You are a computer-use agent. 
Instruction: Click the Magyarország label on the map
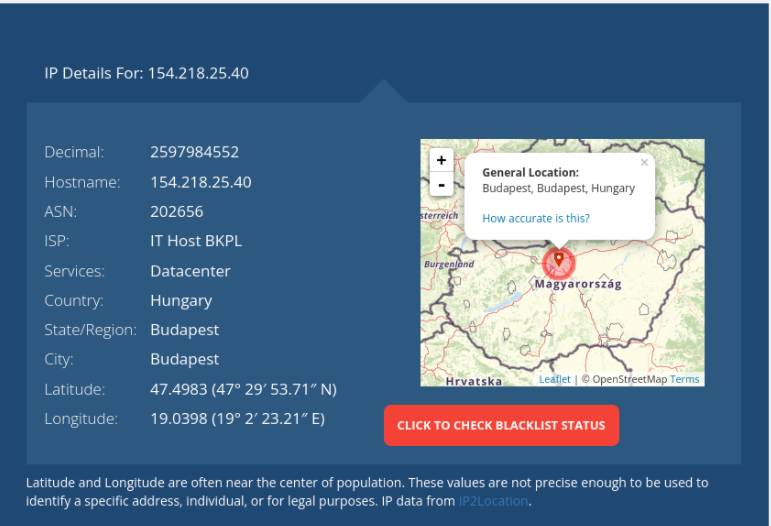[578, 284]
